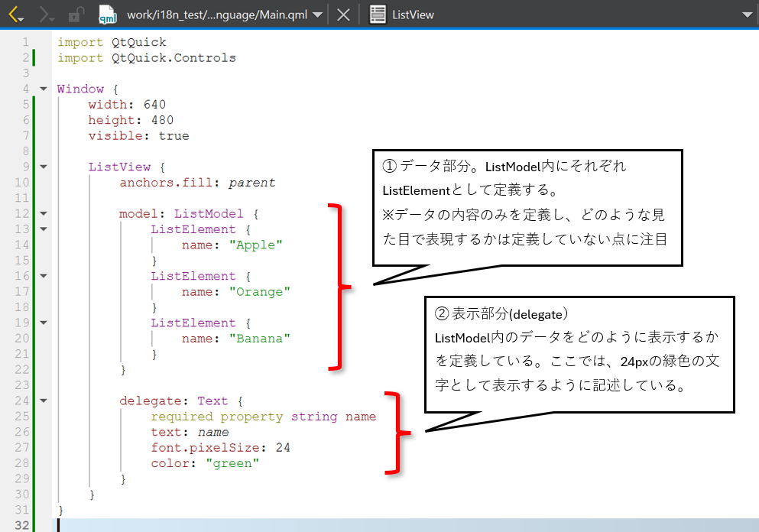Click line number 32 in the gutter
Image resolution: width=759 pixels, height=532 pixels.
click(21, 525)
